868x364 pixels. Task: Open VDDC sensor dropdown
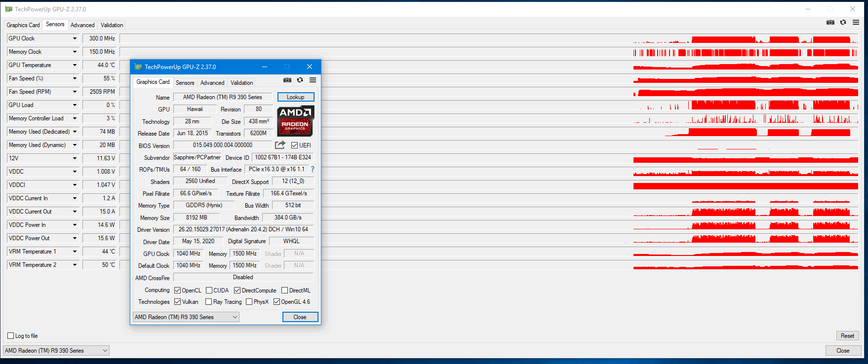75,172
